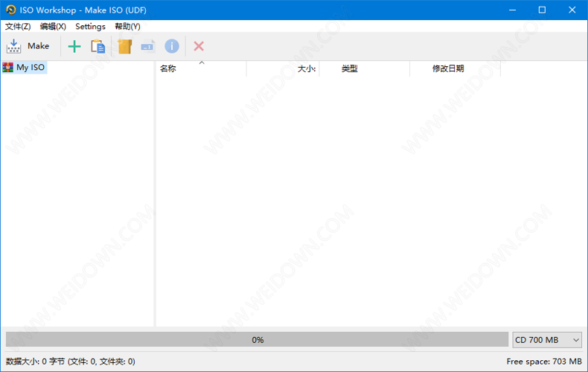
Task: Click the red X Delete icon
Action: [199, 46]
